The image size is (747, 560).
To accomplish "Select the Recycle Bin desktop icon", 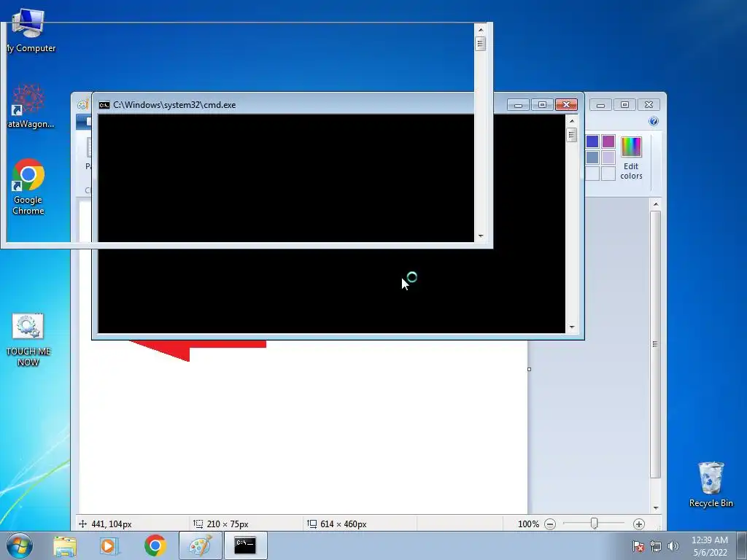I will [x=711, y=484].
